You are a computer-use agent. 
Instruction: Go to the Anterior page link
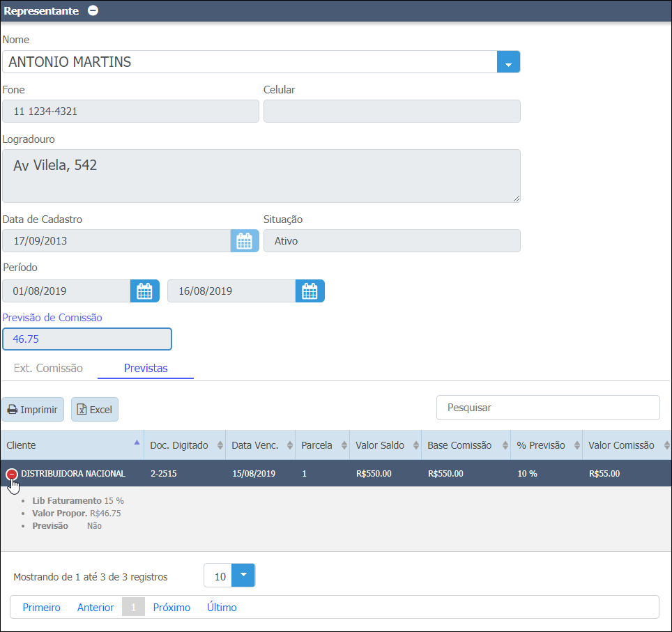95,607
